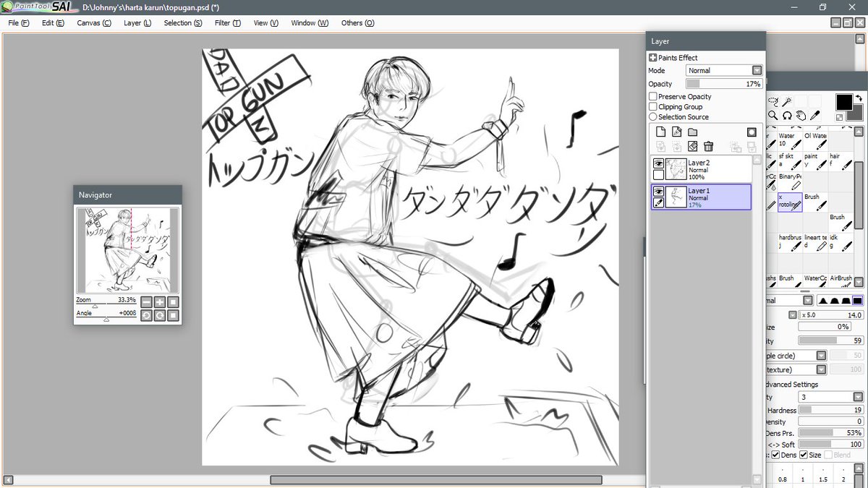Reset rotation angle in Navigator

tap(173, 315)
